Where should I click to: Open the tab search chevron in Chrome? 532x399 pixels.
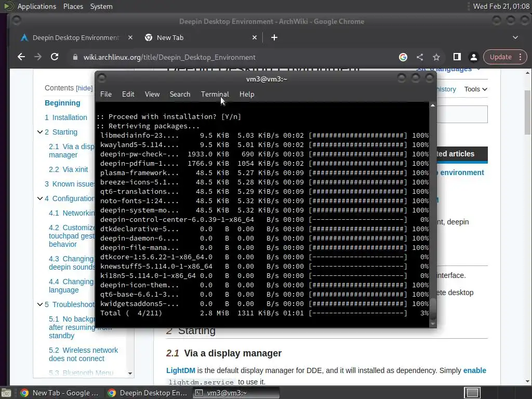515,37
